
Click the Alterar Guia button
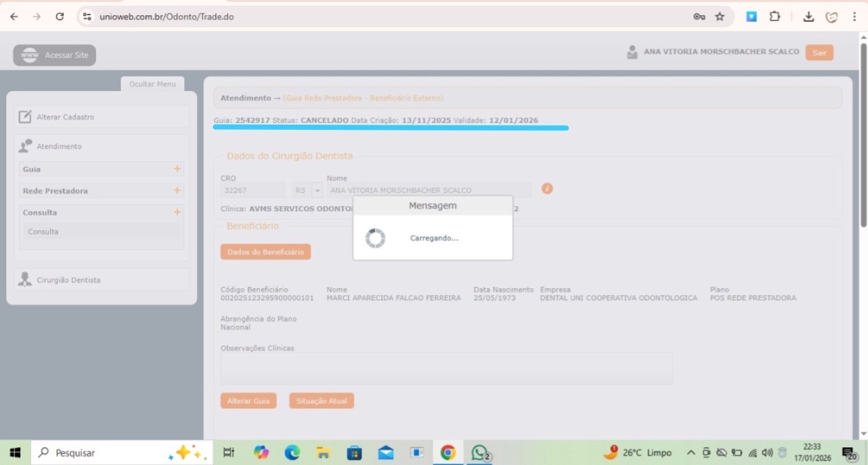(248, 401)
